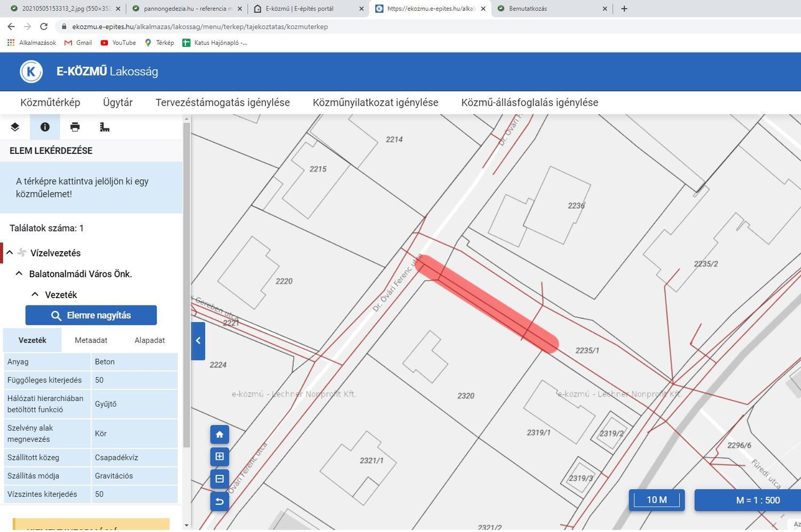Click the M = 1 : 500 scale button
The height and width of the screenshot is (532, 801).
[757, 500]
